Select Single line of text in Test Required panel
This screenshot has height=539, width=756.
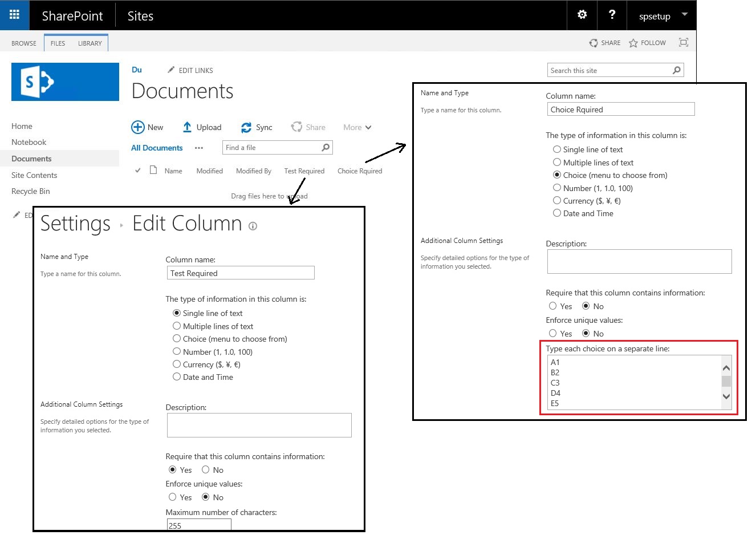tap(177, 313)
